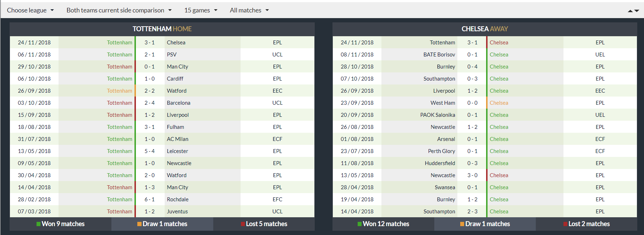The height and width of the screenshot is (235, 644).
Task: Click date 31 / 07 / 2018 in Tottenham table
Action: coord(34,139)
